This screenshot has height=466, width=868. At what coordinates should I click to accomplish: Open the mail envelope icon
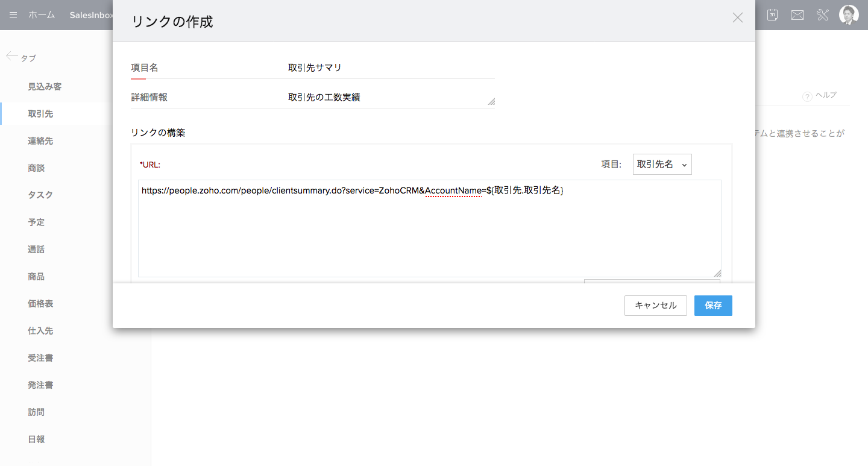click(x=797, y=15)
